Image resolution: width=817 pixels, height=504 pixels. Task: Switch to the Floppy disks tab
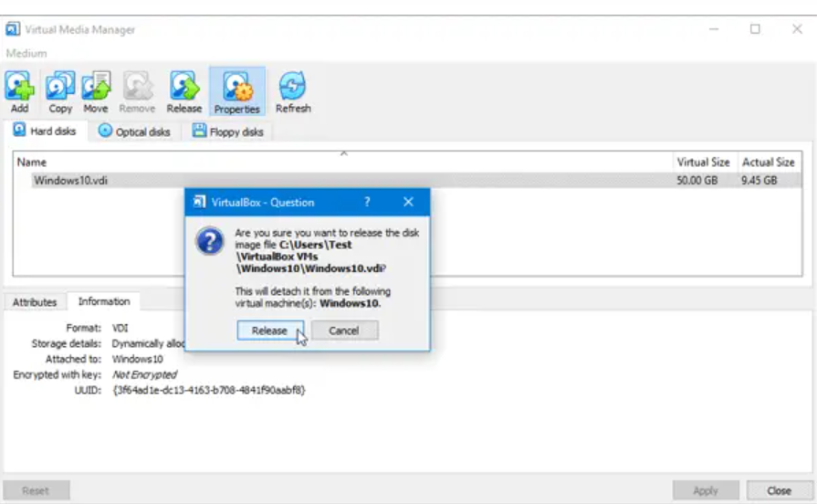[x=227, y=131]
